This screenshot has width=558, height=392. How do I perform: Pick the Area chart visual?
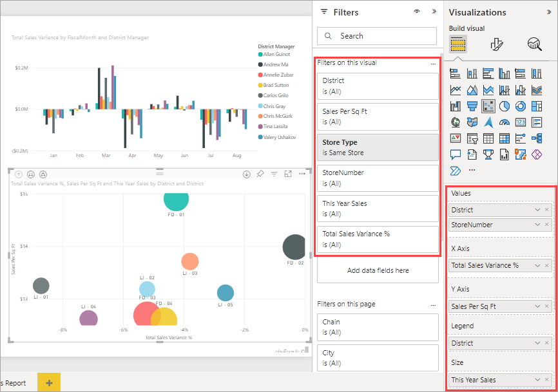click(x=472, y=90)
